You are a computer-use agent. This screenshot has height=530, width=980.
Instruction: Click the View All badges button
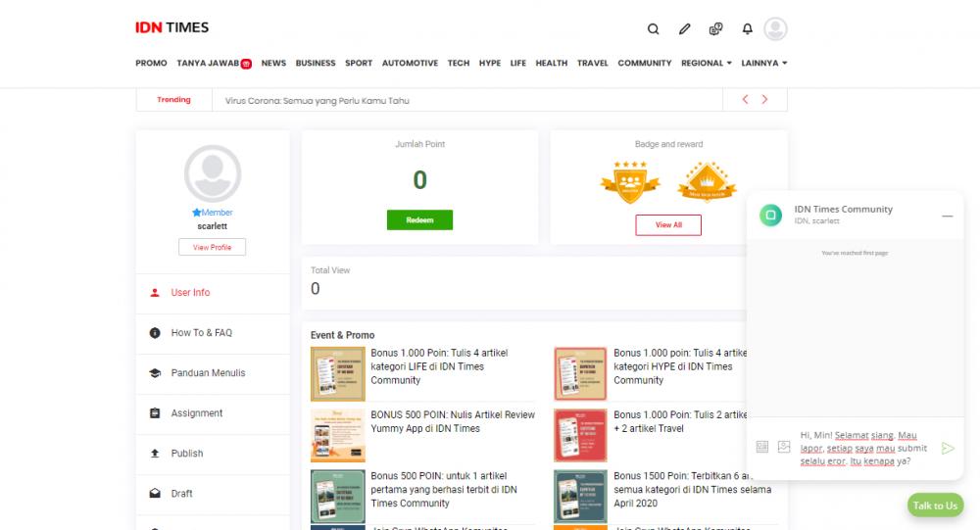[668, 225]
